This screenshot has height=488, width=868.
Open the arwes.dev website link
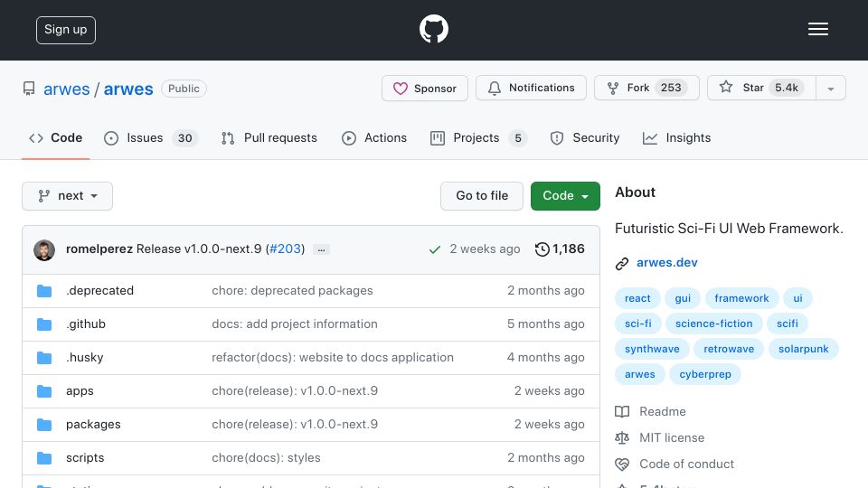(x=667, y=262)
